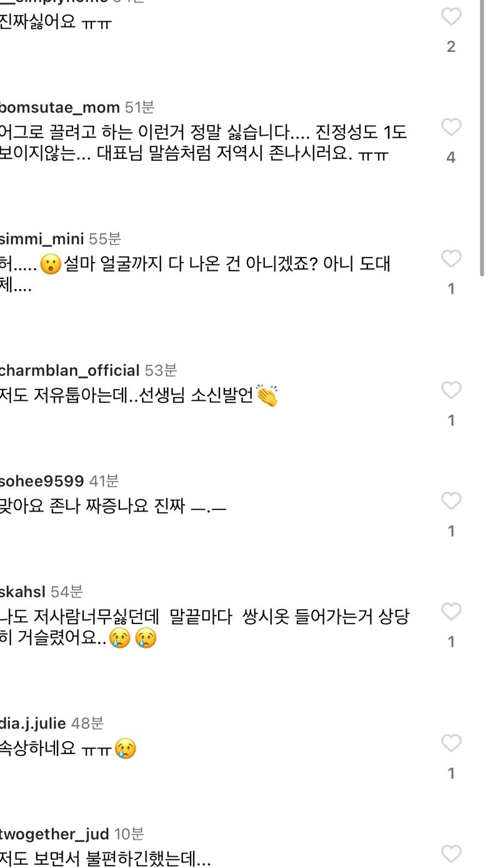
Task: View skahsl's profile page
Action: tap(22, 591)
